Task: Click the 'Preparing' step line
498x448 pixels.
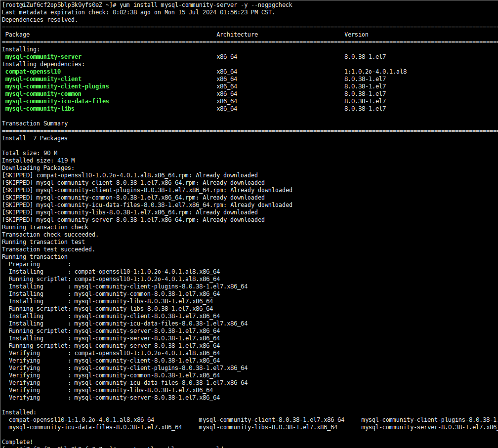Action: pos(25,264)
